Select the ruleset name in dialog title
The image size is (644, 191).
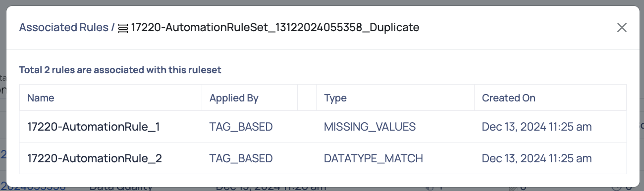pos(275,28)
